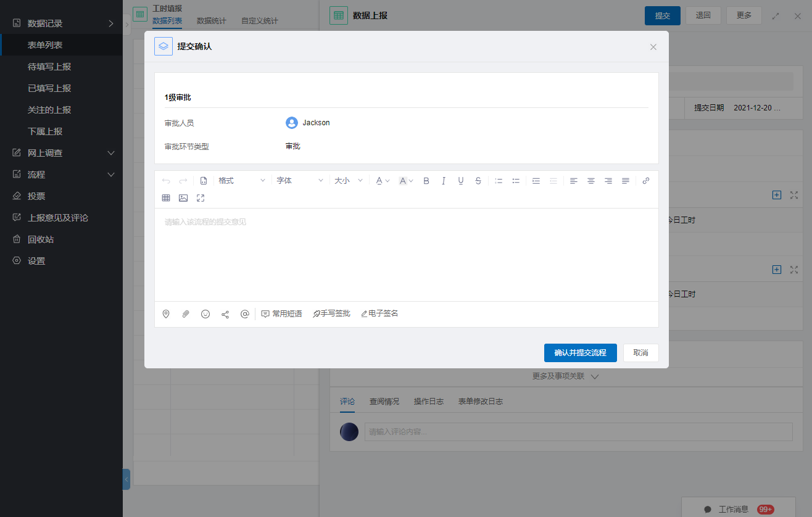Viewport: 812px width, 517px height.
Task: Apply underline formatting in the editor
Action: pos(461,181)
